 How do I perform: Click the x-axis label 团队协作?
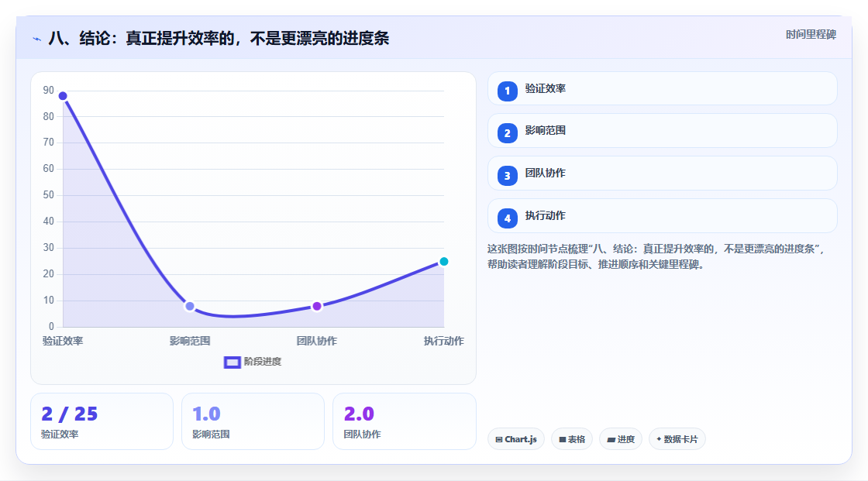(317, 341)
